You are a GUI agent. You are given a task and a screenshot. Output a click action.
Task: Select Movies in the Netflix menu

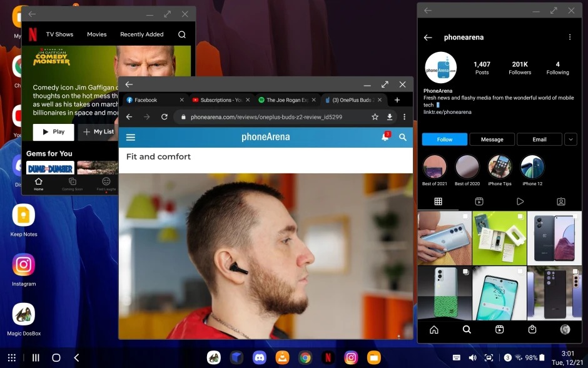pyautogui.click(x=96, y=34)
